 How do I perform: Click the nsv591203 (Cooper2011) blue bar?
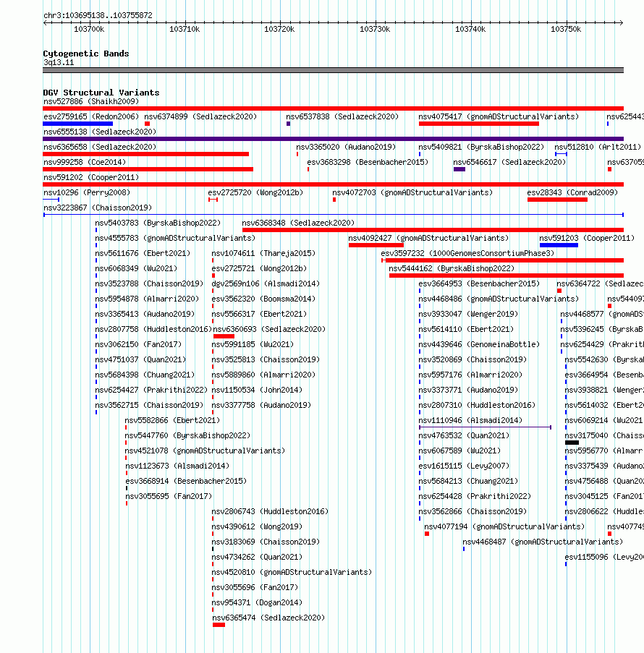(x=559, y=245)
